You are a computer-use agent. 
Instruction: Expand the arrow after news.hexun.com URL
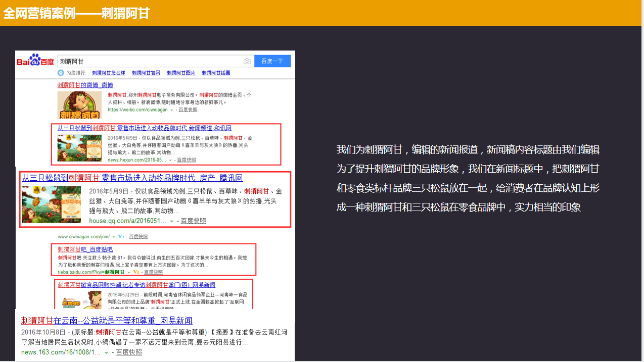170,160
